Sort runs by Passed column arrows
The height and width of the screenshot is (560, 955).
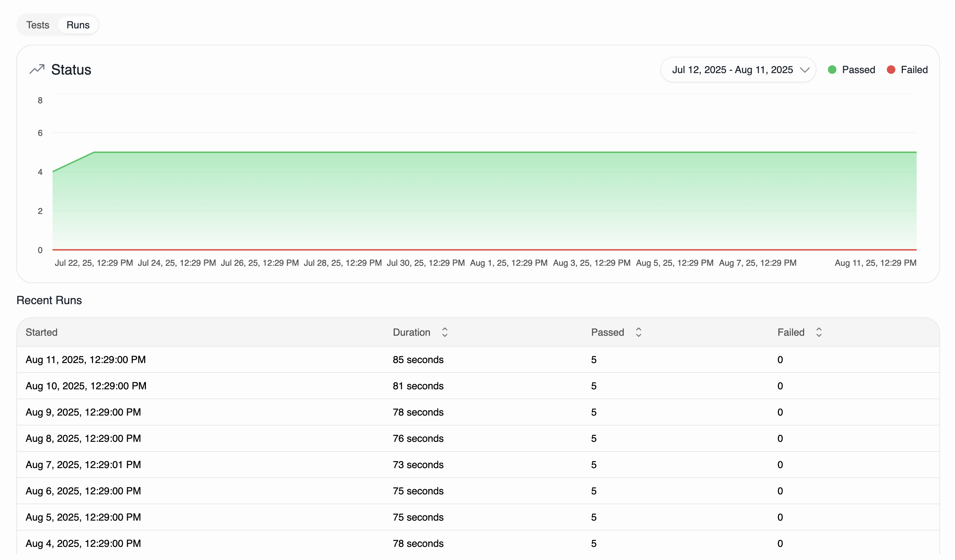tap(639, 332)
